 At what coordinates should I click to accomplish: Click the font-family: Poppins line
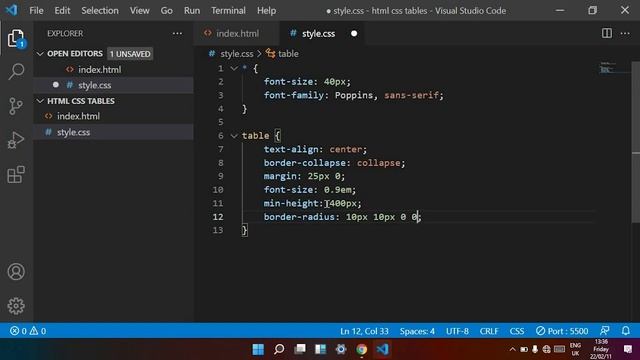tap(353, 95)
